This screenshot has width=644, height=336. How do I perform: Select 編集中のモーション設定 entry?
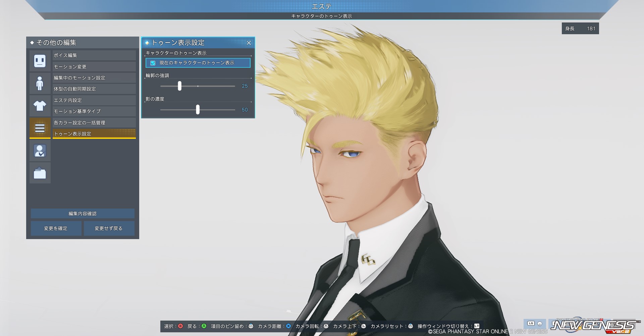94,78
